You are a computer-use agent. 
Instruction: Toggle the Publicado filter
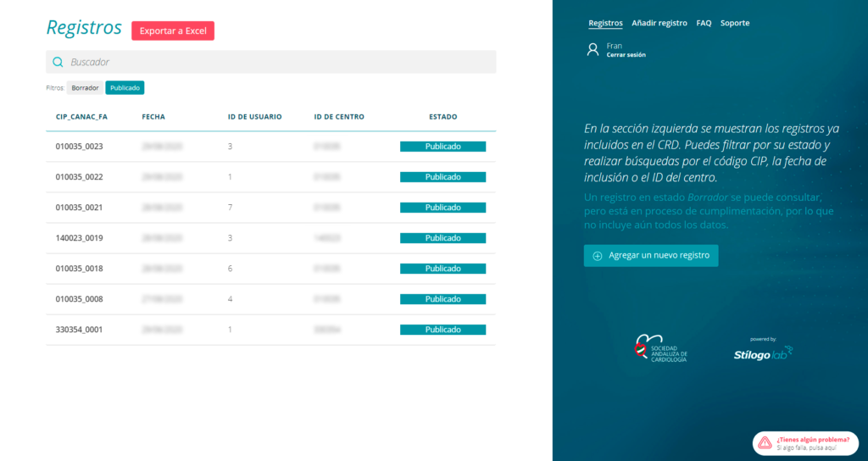[125, 87]
